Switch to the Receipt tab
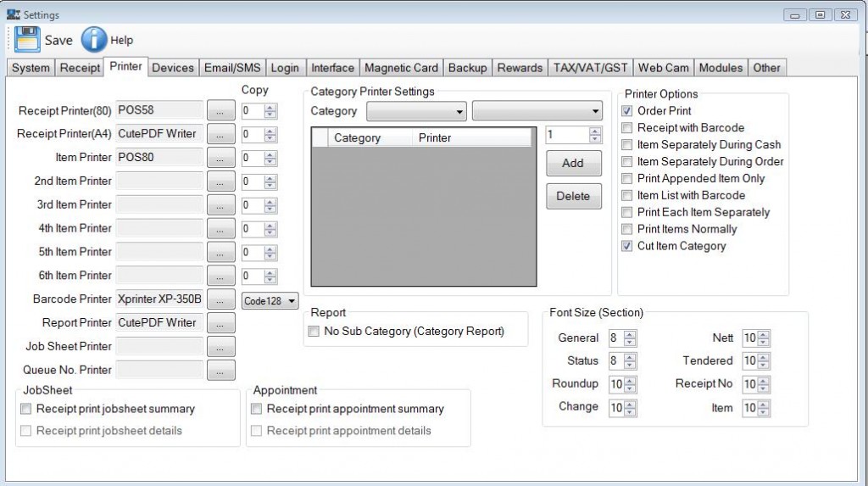868x486 pixels. click(x=80, y=68)
